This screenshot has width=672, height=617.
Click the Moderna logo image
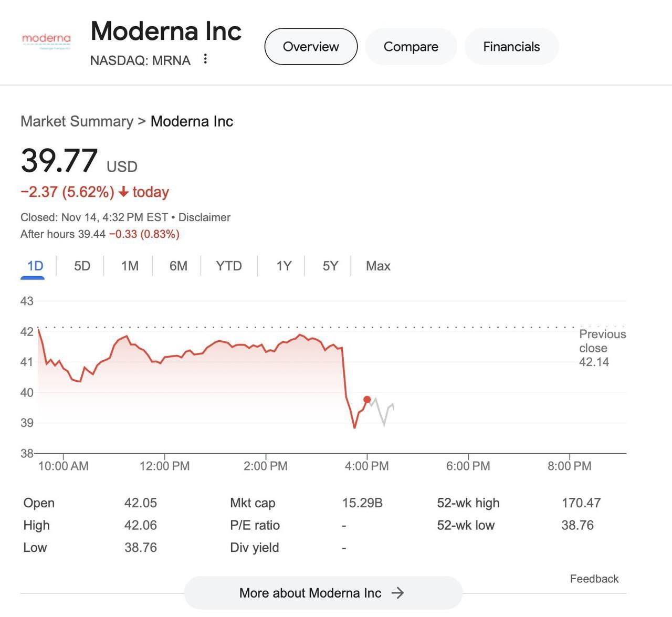point(46,40)
